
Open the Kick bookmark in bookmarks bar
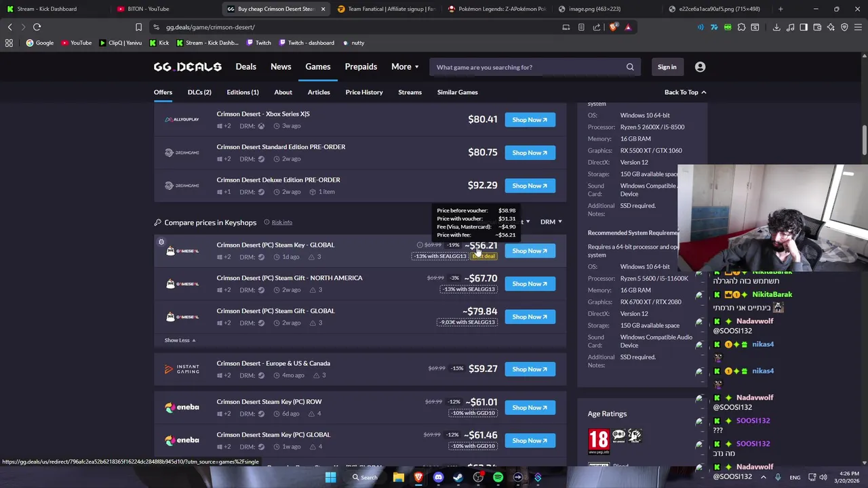click(159, 43)
